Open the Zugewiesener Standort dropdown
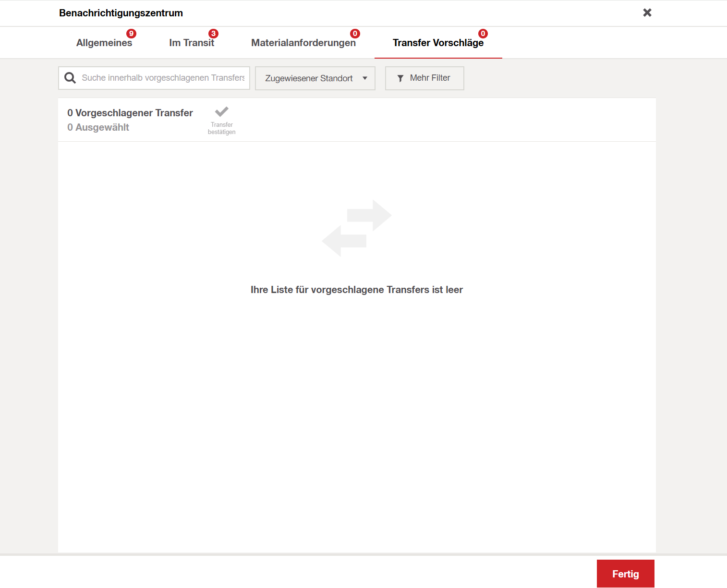 [x=309, y=78]
